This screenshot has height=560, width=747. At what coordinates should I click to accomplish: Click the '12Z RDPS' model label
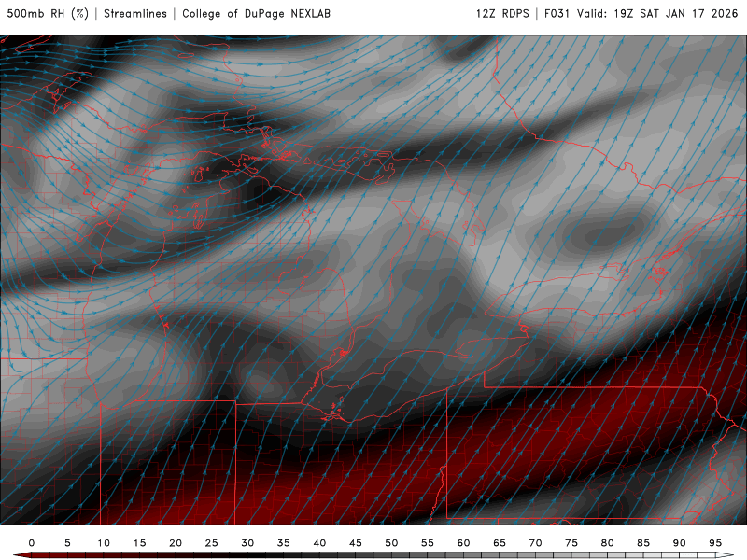tap(502, 14)
